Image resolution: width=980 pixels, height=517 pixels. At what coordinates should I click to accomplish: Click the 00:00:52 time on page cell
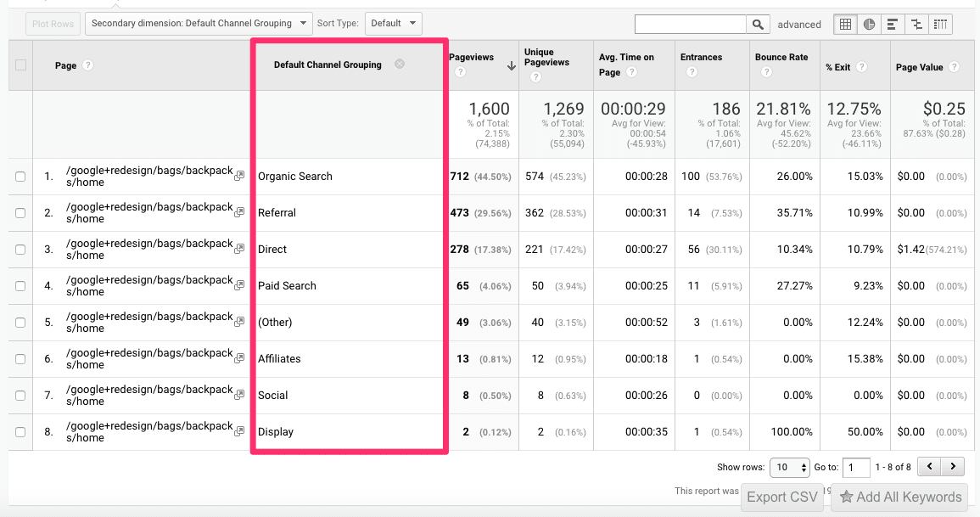[x=647, y=322]
